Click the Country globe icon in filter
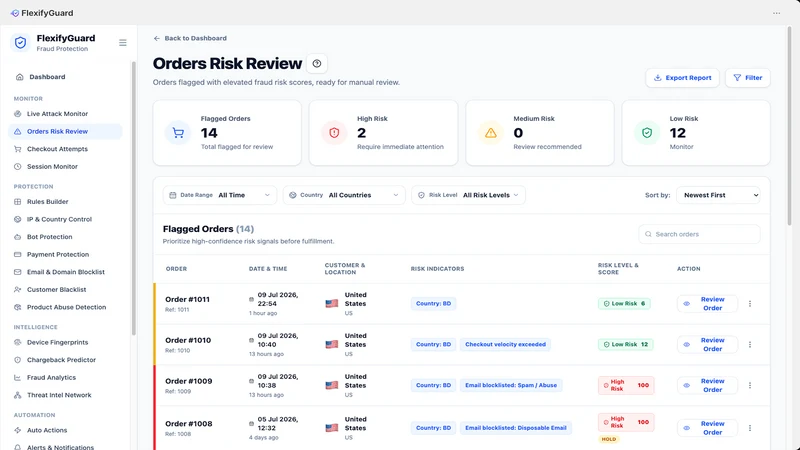Image resolution: width=800 pixels, height=450 pixels. click(293, 195)
